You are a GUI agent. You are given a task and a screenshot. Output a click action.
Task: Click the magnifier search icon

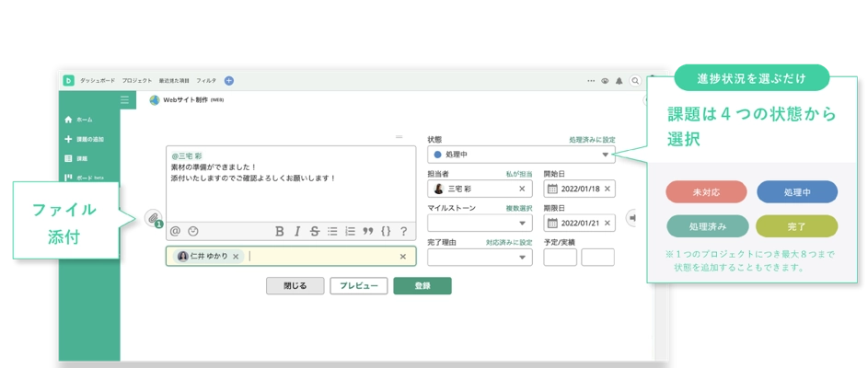(635, 81)
